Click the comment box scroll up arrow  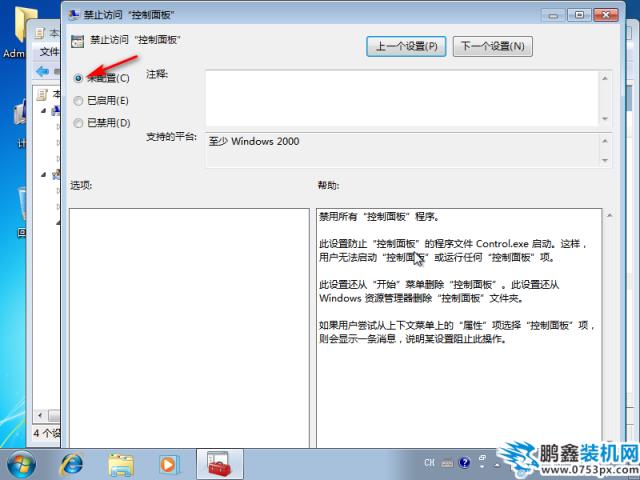[x=605, y=78]
